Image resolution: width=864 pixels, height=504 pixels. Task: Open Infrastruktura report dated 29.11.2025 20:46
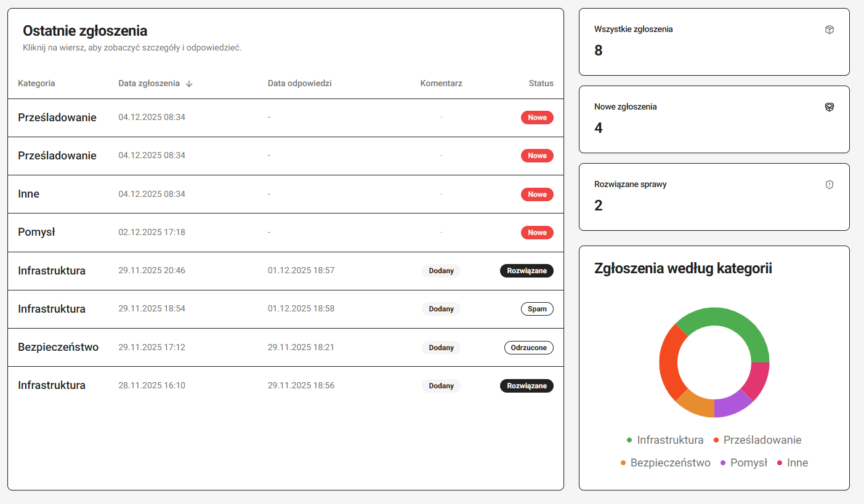click(x=286, y=271)
